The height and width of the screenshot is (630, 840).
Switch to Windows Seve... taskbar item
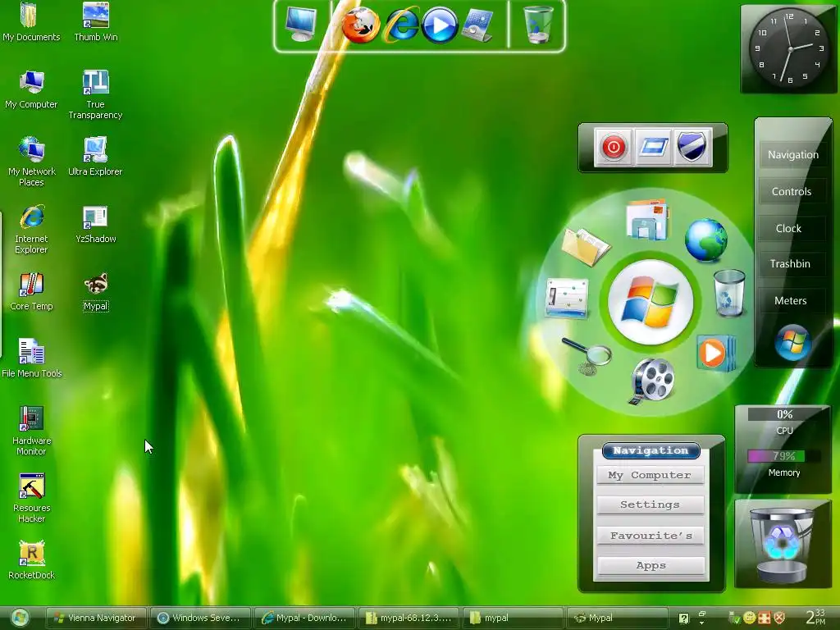coord(199,618)
